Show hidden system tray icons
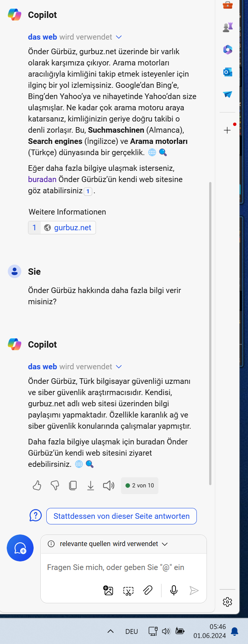 click(111, 631)
